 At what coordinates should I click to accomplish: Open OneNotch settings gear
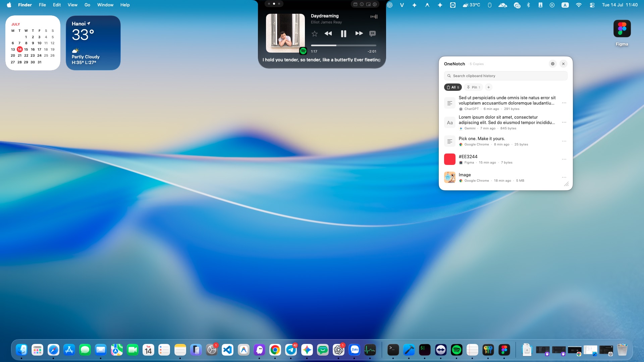click(553, 64)
